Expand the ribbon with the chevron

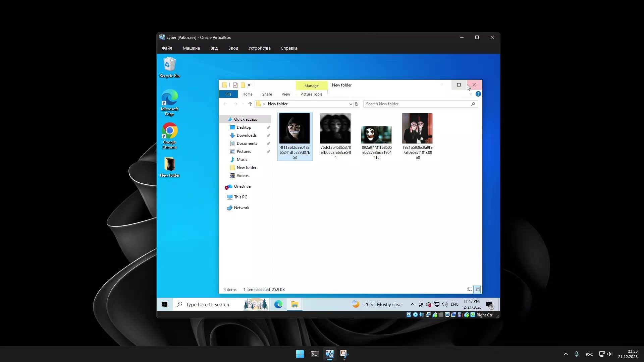[471, 94]
